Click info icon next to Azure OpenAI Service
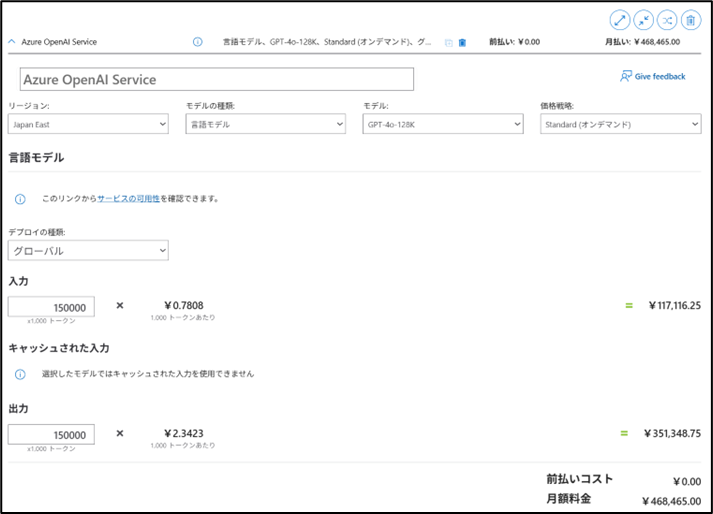 pyautogui.click(x=197, y=42)
